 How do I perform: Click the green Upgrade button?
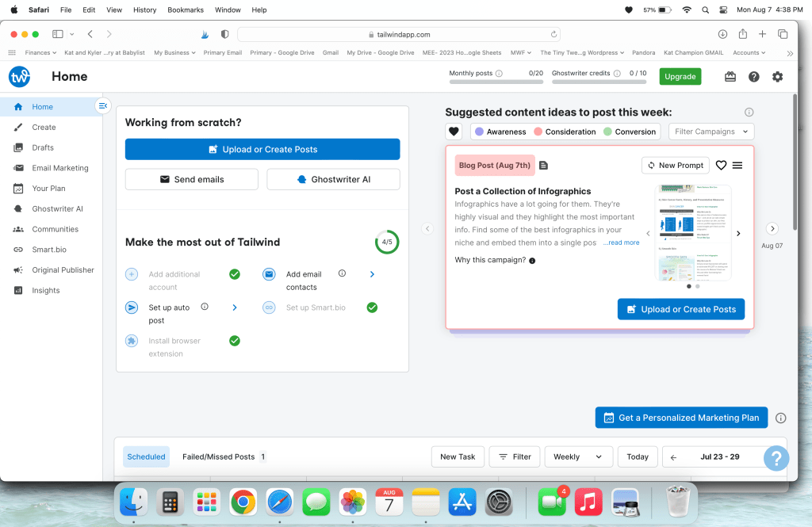[x=680, y=77]
